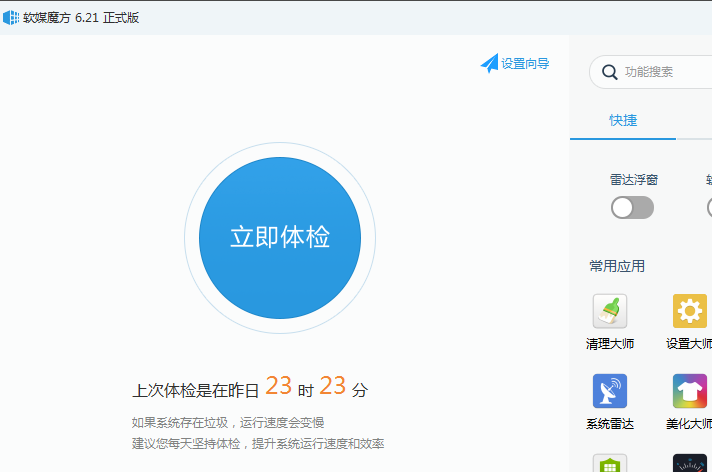Click the dark gauge icon below 美化大师

690,465
